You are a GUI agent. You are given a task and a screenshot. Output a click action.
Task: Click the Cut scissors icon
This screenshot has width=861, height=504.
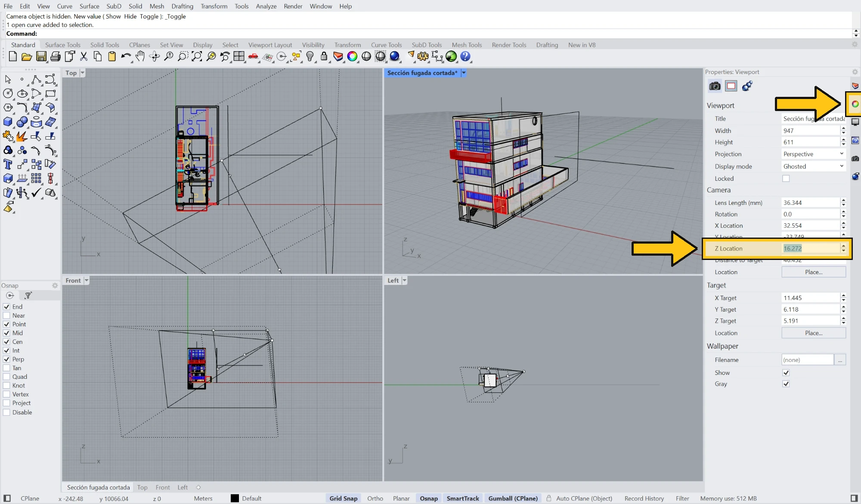[84, 56]
